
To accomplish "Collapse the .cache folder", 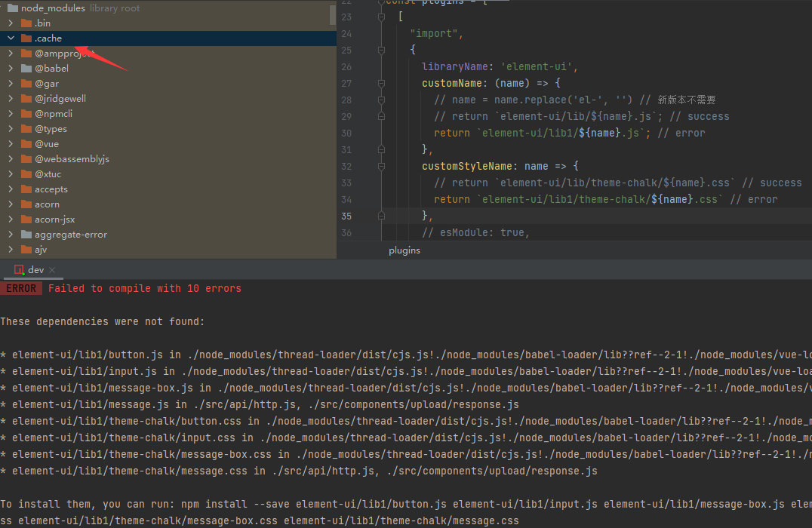I will (x=9, y=38).
